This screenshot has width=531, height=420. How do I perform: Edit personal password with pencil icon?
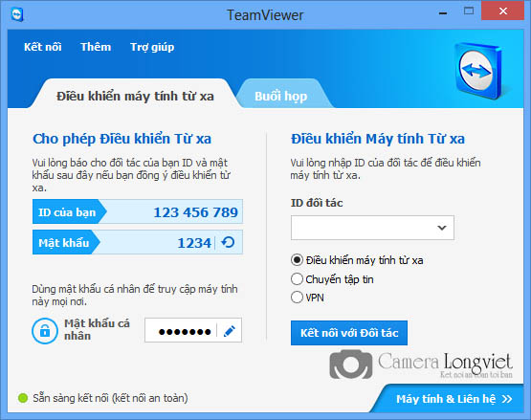pyautogui.click(x=230, y=331)
